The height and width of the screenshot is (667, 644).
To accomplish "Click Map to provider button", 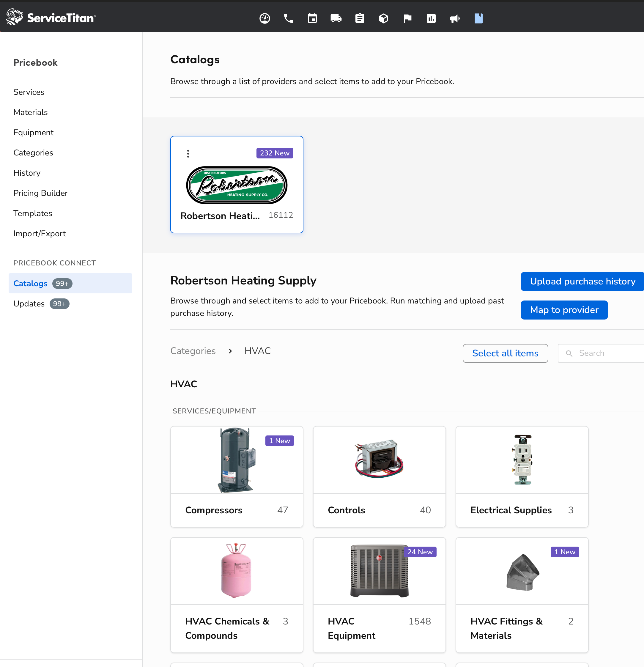I will 564,310.
